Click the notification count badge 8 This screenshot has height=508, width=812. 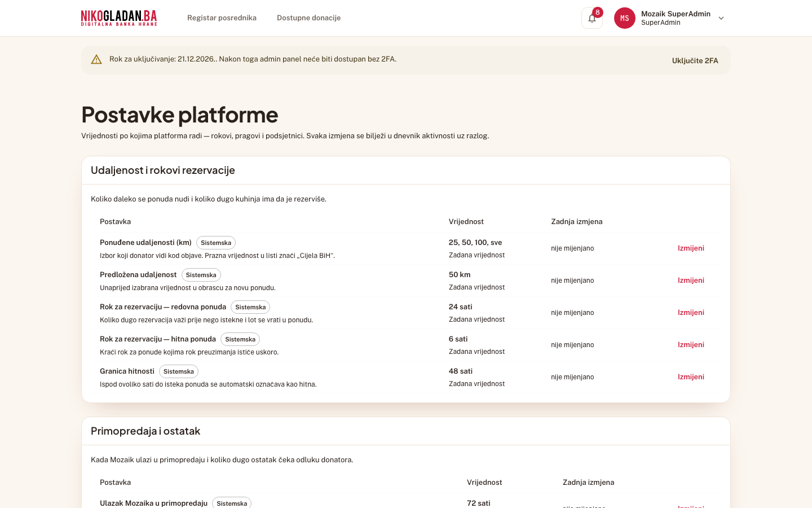click(x=598, y=12)
